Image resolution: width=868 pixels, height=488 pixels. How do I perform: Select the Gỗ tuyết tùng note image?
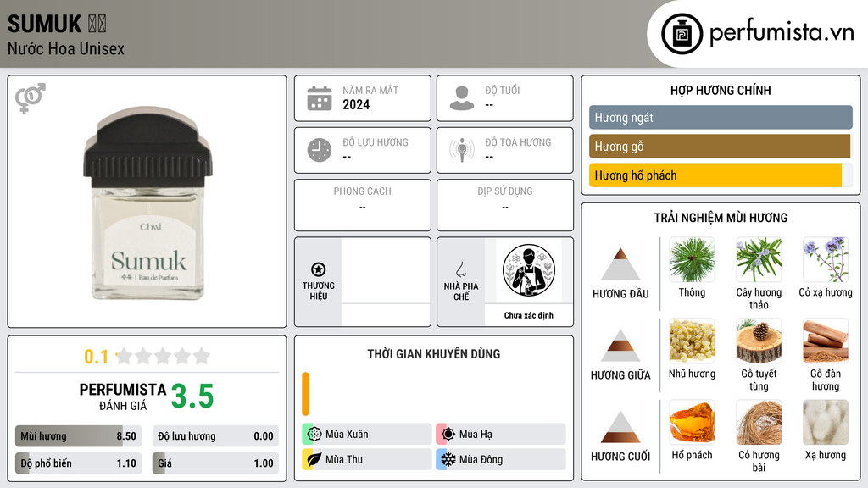point(759,341)
